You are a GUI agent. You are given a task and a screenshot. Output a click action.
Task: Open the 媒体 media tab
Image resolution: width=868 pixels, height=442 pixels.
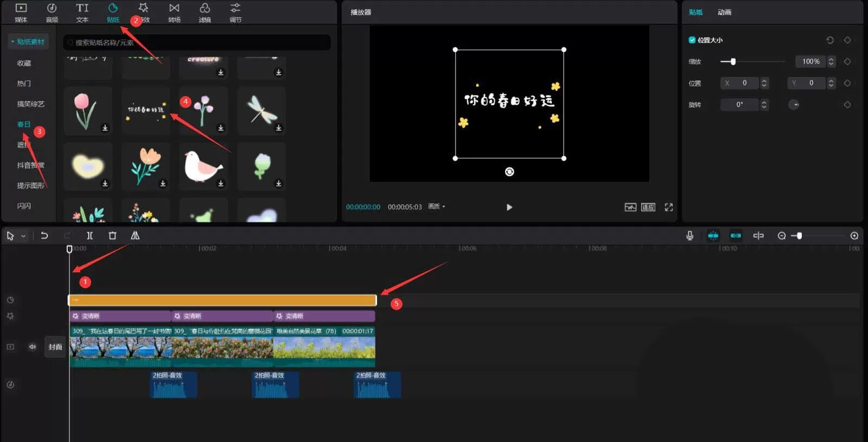pyautogui.click(x=21, y=12)
